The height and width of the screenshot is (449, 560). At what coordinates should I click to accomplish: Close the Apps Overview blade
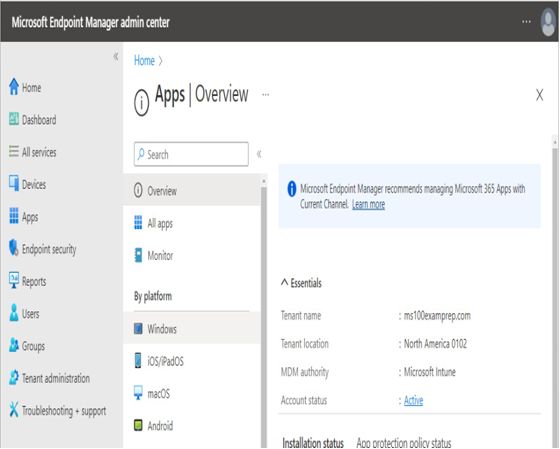tap(539, 95)
